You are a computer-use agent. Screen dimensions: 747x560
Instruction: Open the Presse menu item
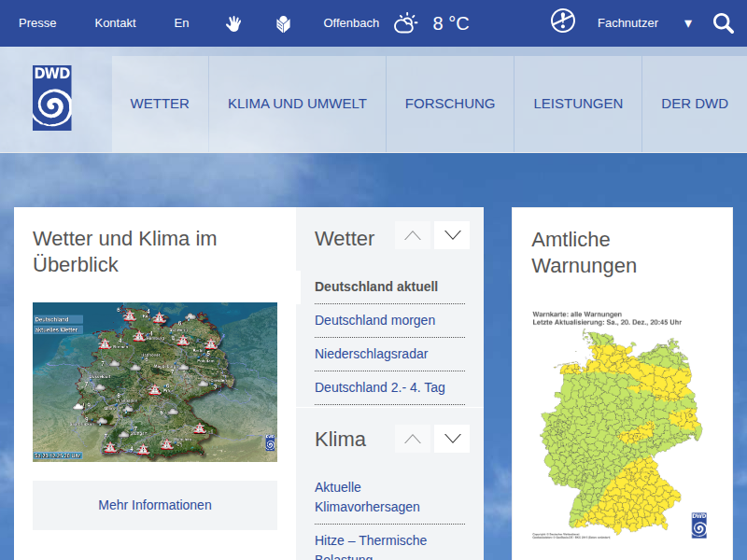point(37,23)
